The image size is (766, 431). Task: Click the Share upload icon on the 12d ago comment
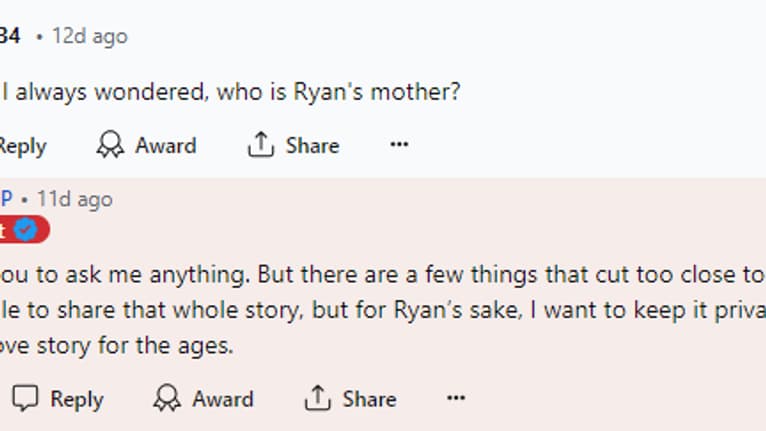(260, 145)
